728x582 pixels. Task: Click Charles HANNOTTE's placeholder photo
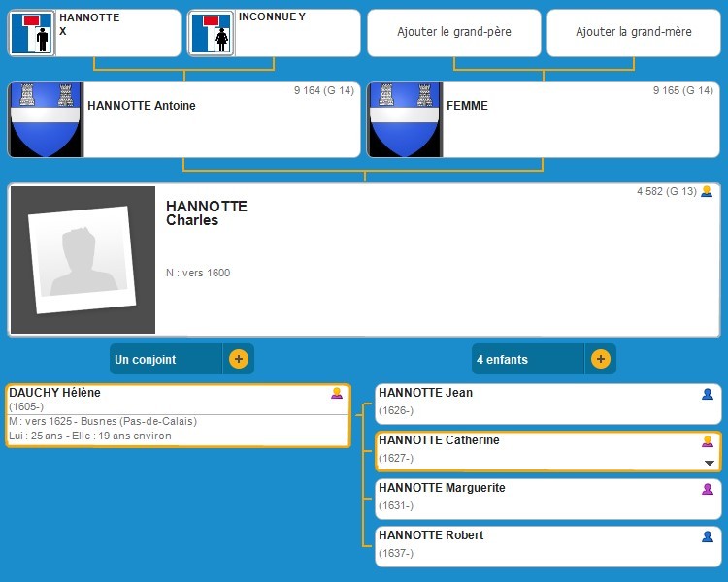[83, 260]
